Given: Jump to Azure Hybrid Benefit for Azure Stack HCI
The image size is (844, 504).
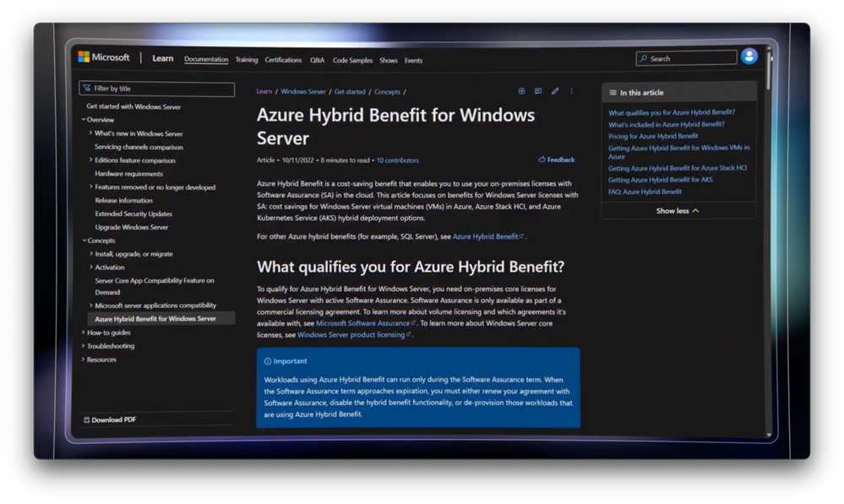Looking at the screenshot, I should (677, 168).
